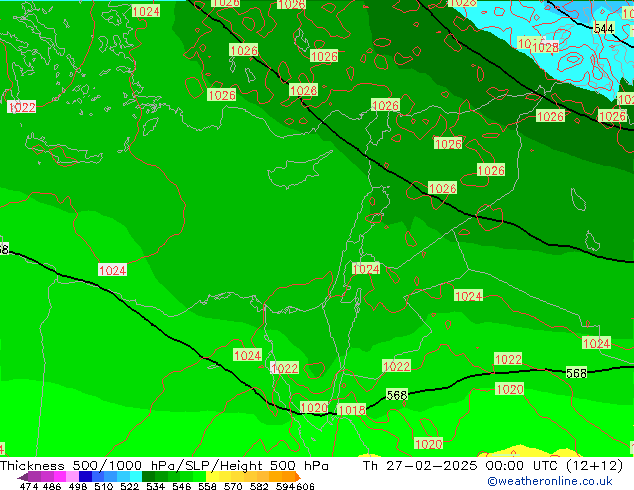The image size is (634, 490).
Task: Click the 00:00 UTC (12+12) time text
Action: tap(554, 466)
